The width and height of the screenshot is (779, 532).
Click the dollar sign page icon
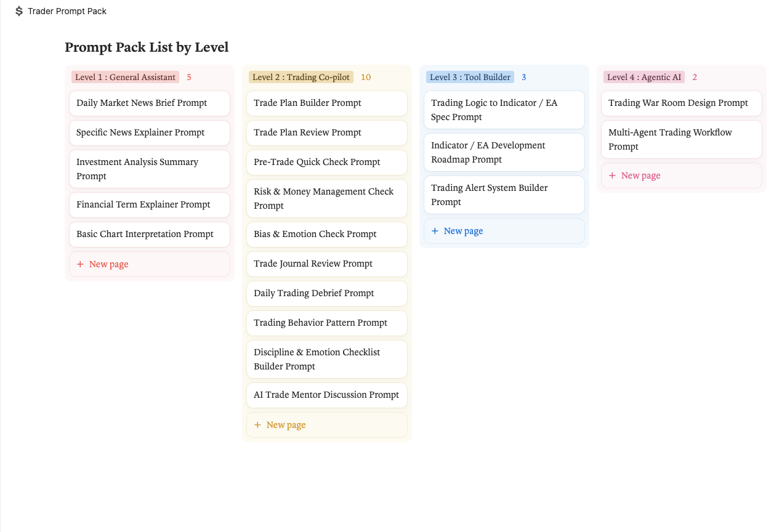coord(19,11)
